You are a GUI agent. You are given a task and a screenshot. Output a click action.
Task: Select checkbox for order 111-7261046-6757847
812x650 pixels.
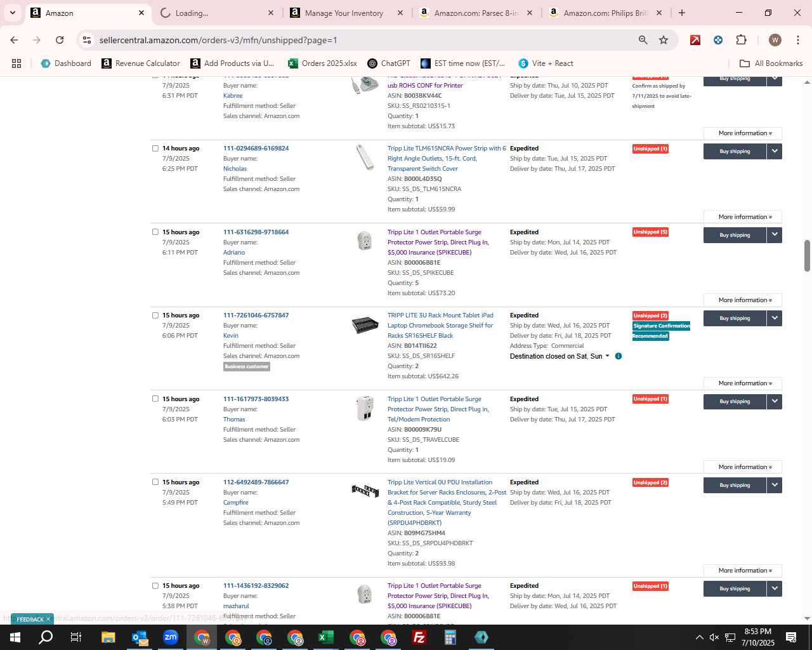pos(155,315)
